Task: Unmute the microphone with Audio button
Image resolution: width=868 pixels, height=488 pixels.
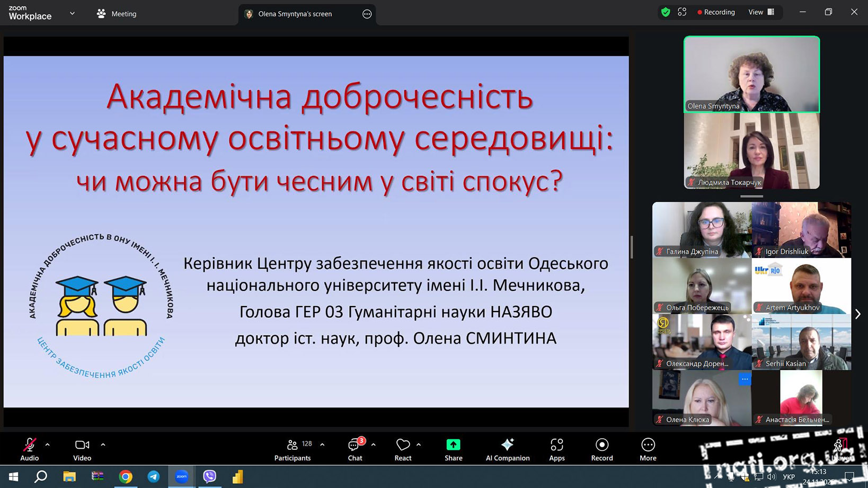Action: click(30, 449)
